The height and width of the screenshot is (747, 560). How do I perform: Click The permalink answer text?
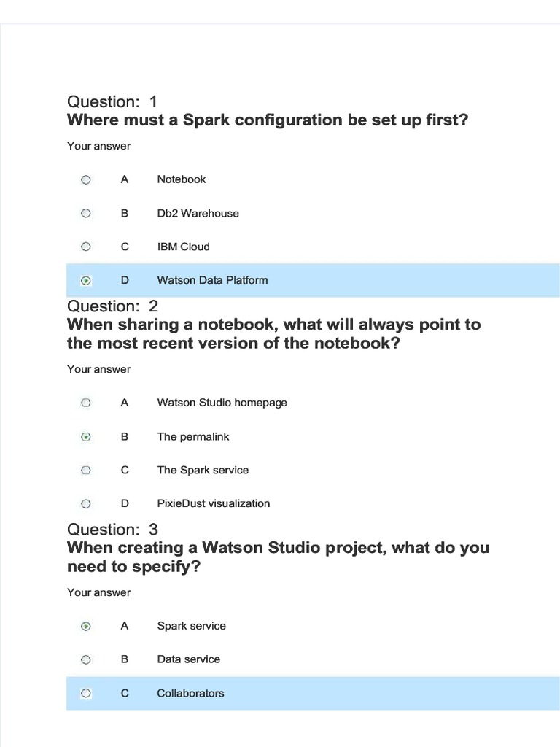193,437
